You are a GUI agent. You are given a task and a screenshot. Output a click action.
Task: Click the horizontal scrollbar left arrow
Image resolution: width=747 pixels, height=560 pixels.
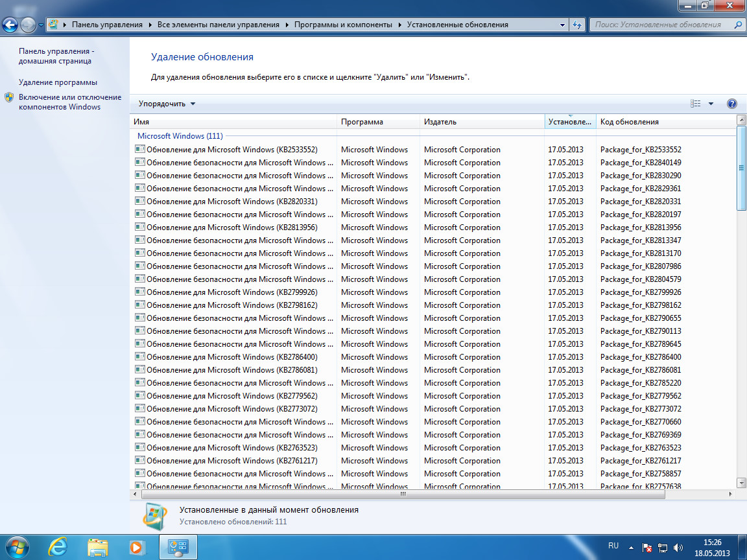(x=135, y=495)
